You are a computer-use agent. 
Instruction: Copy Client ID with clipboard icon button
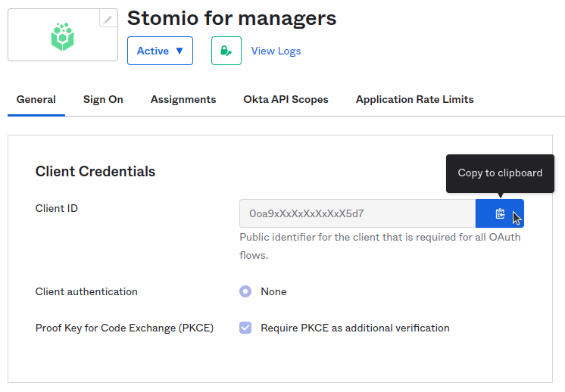tap(500, 213)
